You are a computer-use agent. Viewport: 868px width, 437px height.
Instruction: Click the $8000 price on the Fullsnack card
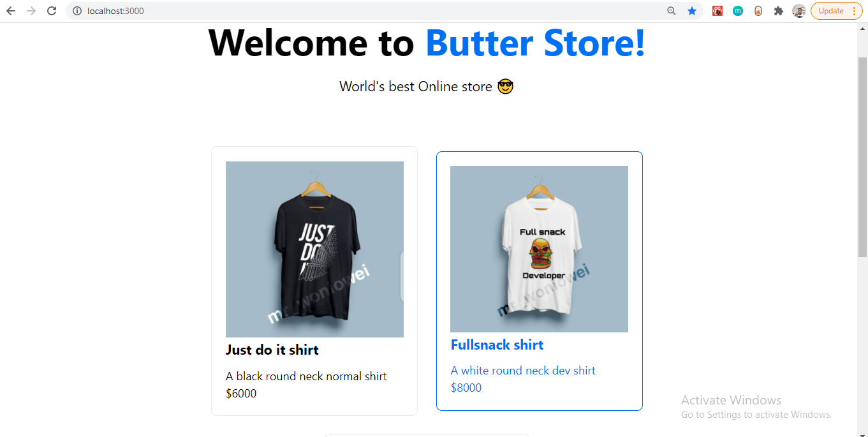[466, 388]
